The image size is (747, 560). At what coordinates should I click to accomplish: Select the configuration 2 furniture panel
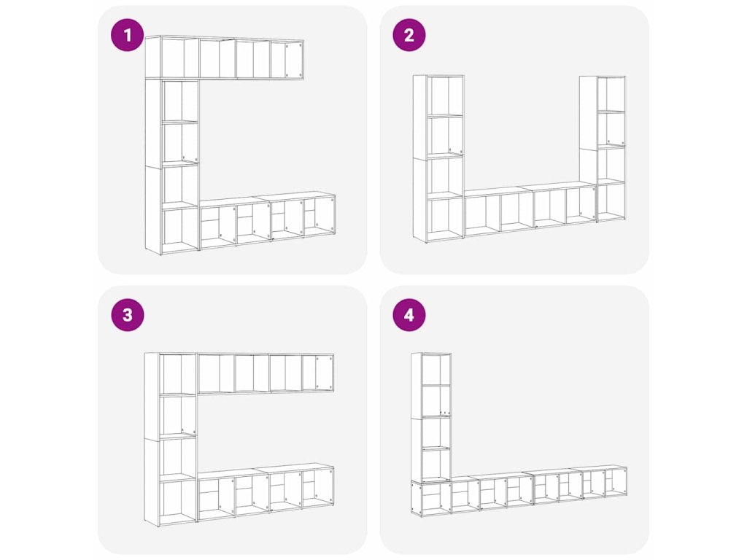514,139
